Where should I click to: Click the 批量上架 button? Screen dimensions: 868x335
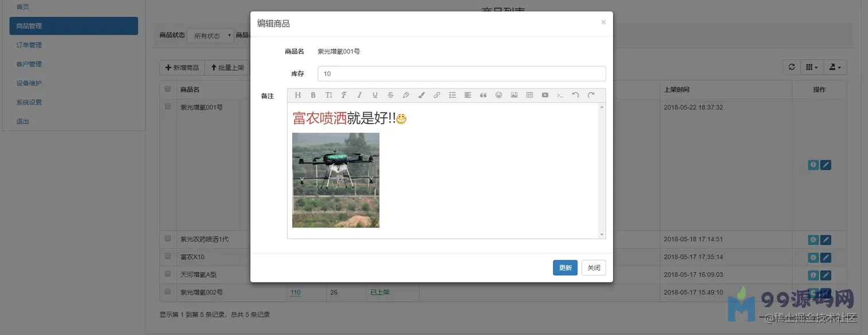(x=227, y=68)
